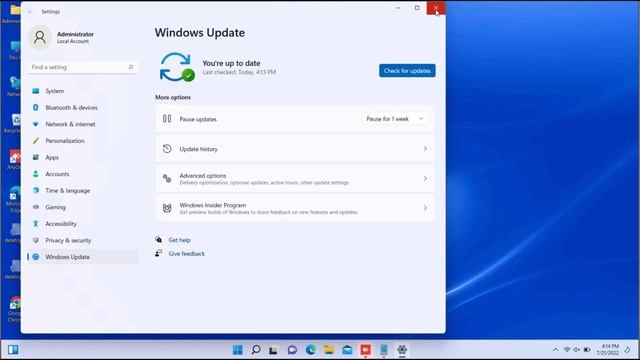Click the battery tray icon
Screen dimensions: 640x360
click(x=587, y=350)
